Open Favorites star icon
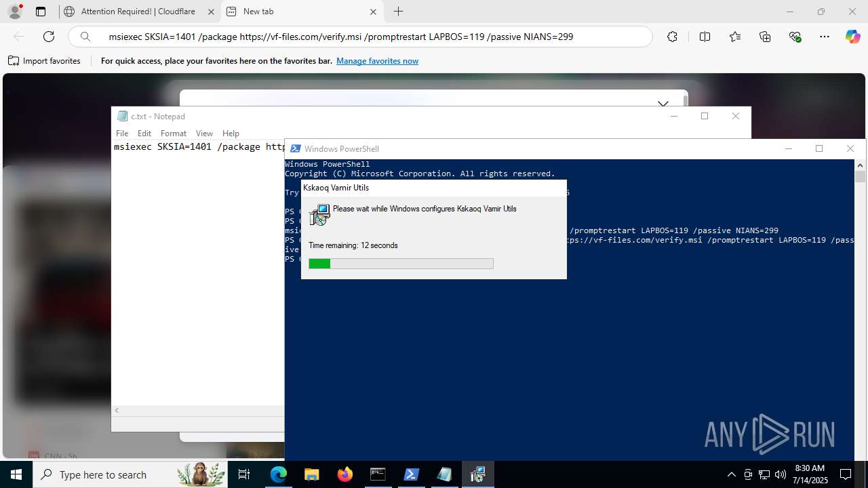 tap(735, 37)
